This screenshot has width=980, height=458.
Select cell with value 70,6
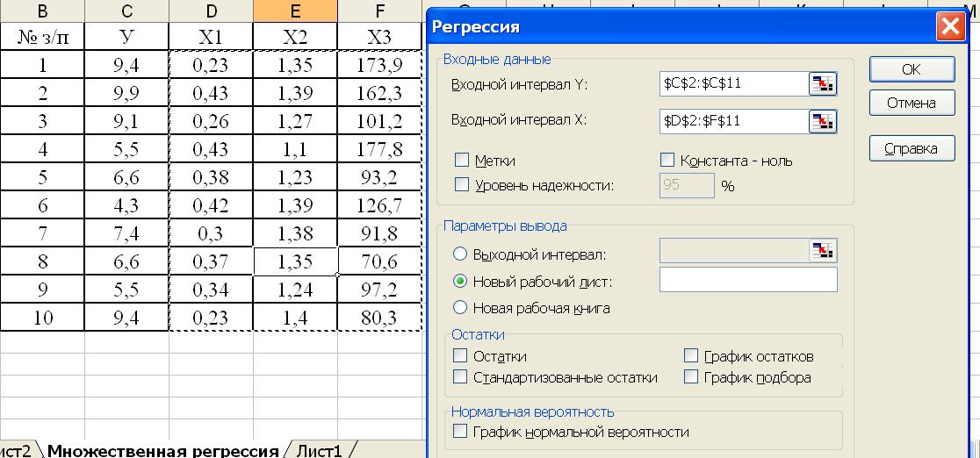pos(379,261)
